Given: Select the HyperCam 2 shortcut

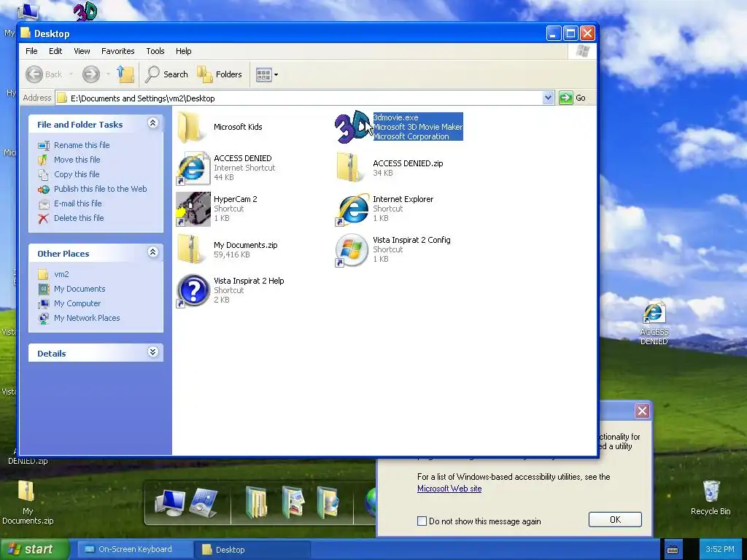Looking at the screenshot, I should (x=217, y=209).
